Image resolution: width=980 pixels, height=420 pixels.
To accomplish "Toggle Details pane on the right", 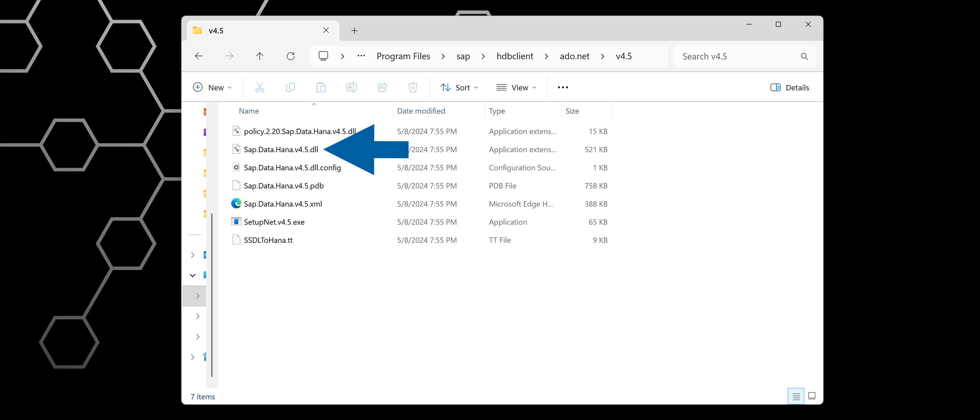I will tap(790, 87).
